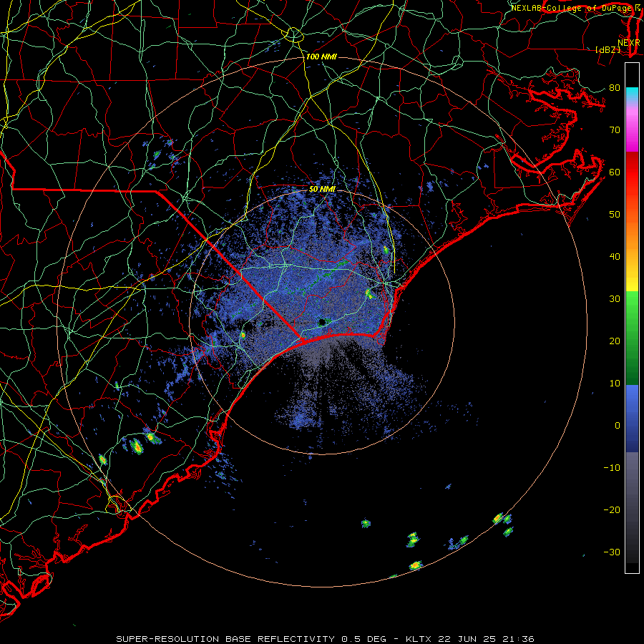Click the 80 value on the color scale
The width and height of the screenshot is (644, 644).
pyautogui.click(x=615, y=88)
